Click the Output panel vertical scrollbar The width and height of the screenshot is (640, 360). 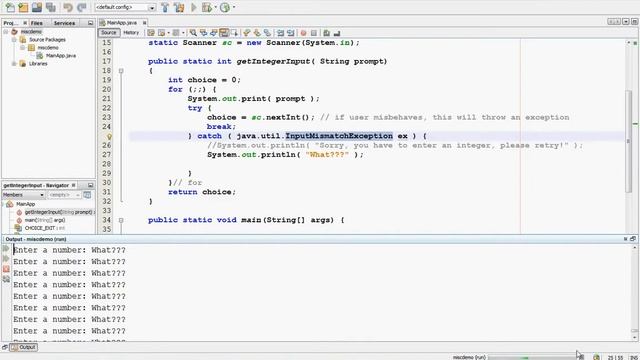coord(634,292)
